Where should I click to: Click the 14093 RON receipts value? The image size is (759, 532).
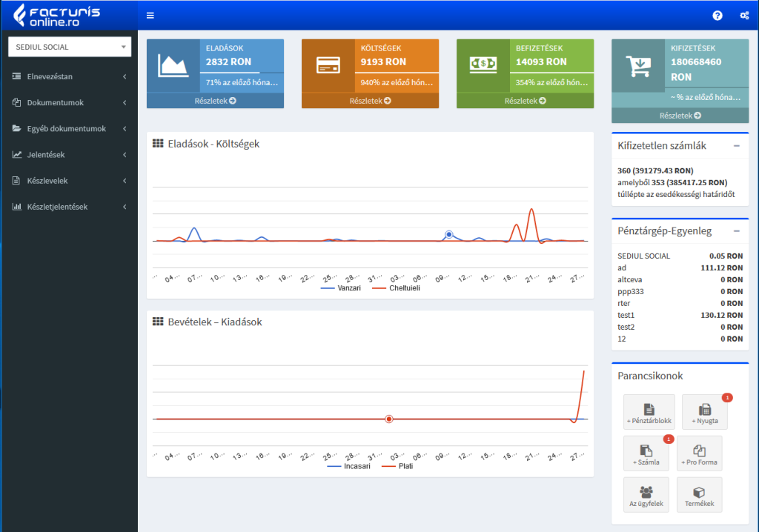tap(541, 62)
